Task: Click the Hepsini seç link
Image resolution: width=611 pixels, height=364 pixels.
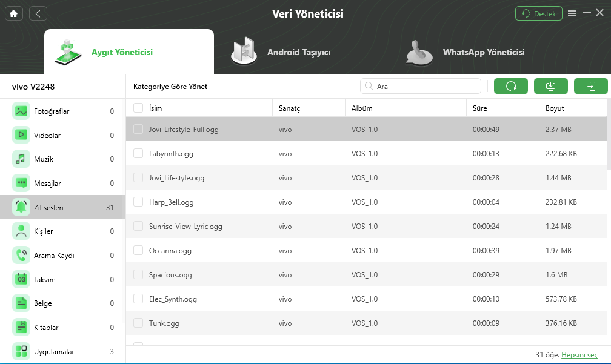Action: tap(579, 354)
